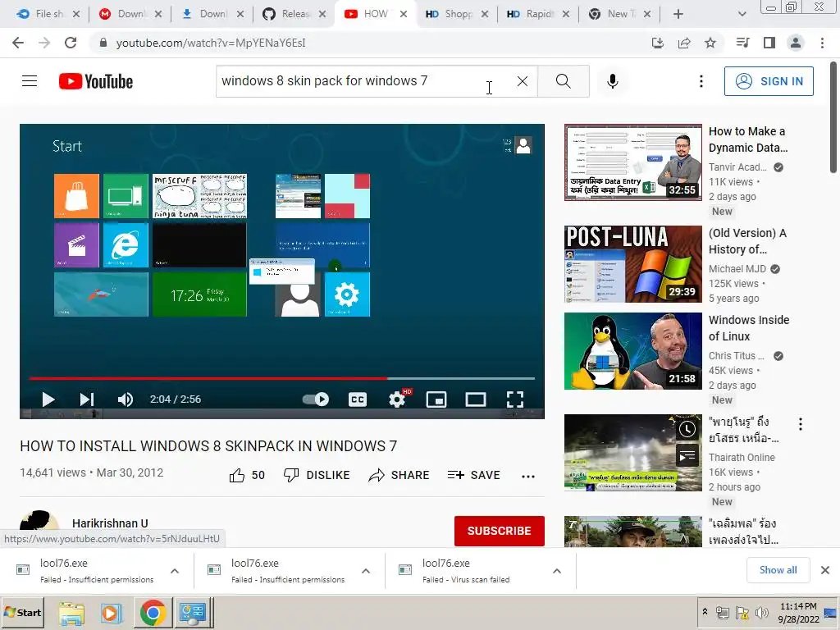Viewport: 840px width, 630px height.
Task: Open the YouTube hamburger guide menu
Action: pyautogui.click(x=30, y=81)
